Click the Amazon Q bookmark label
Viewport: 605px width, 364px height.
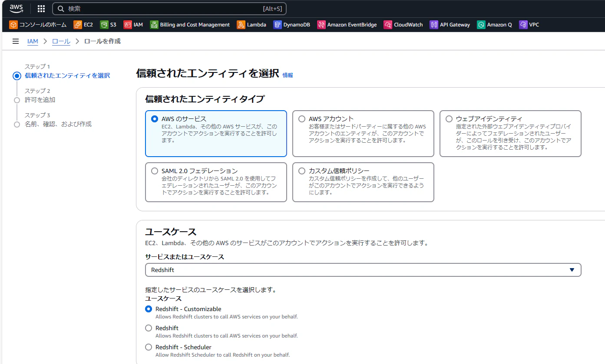499,25
